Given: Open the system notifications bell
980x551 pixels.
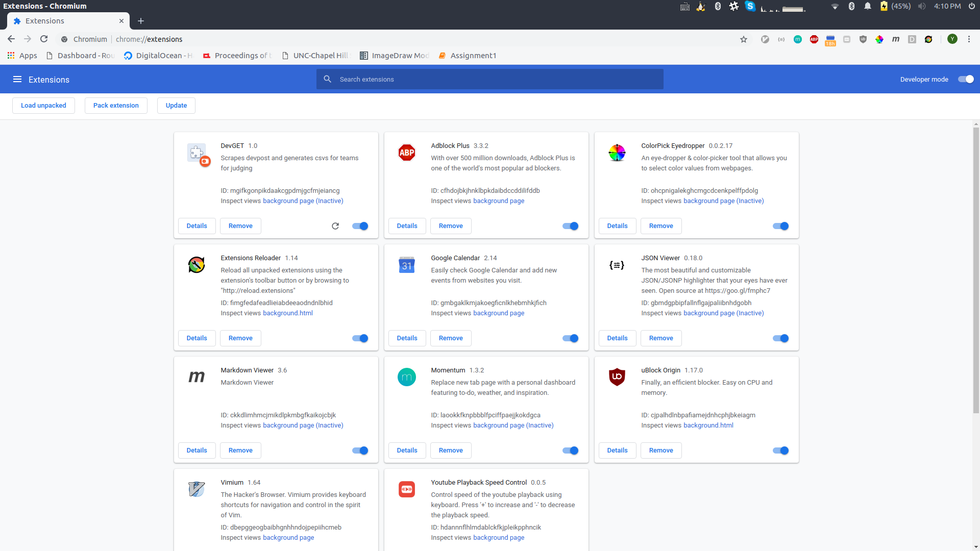Looking at the screenshot, I should (867, 6).
